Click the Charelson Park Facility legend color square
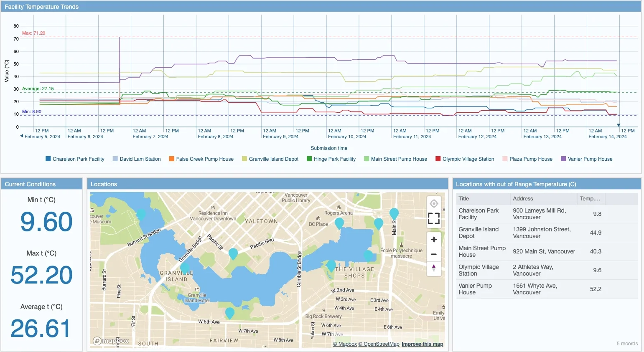 click(48, 159)
